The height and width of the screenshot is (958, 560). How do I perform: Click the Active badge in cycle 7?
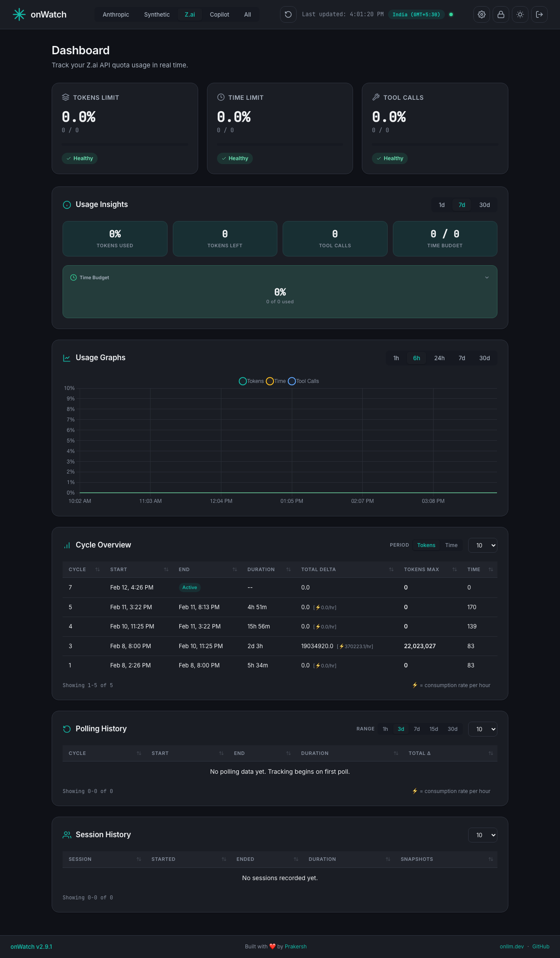coord(189,587)
